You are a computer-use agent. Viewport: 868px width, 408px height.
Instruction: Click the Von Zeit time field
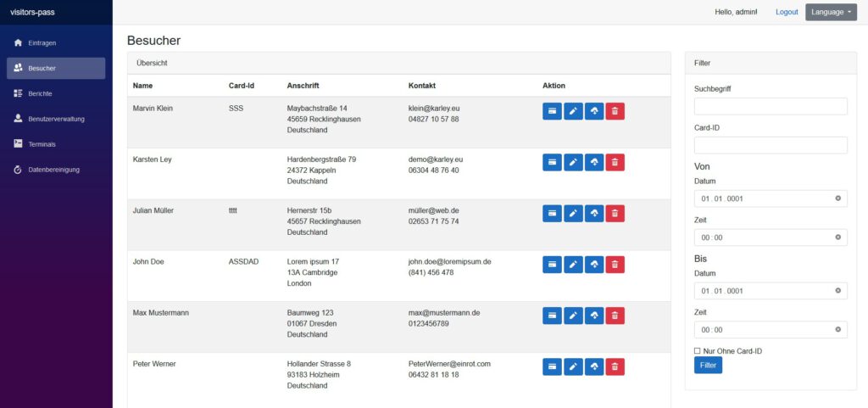(x=771, y=238)
